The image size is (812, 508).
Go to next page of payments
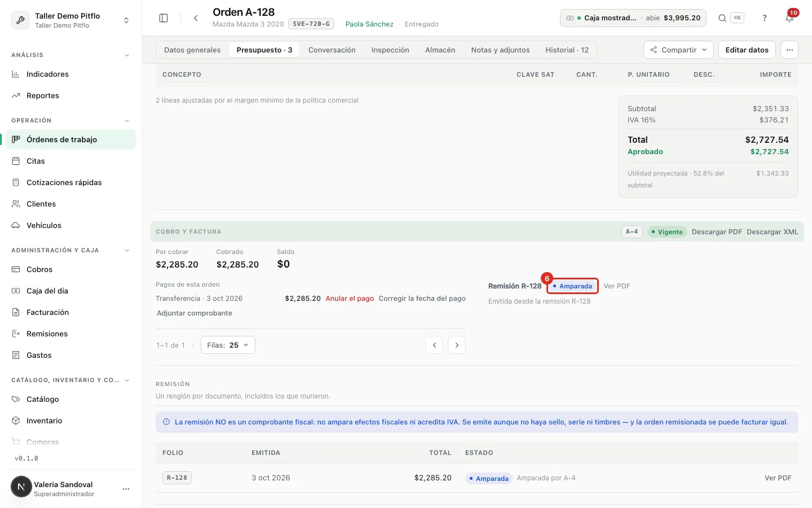click(x=457, y=345)
